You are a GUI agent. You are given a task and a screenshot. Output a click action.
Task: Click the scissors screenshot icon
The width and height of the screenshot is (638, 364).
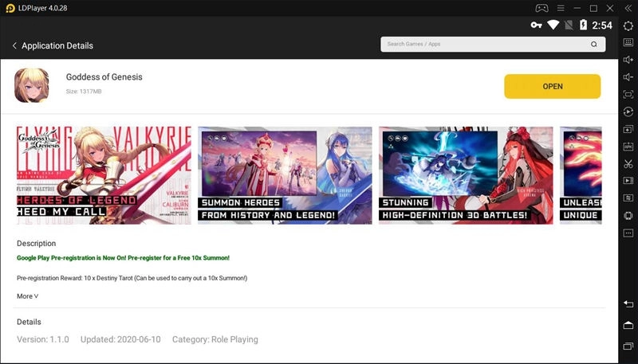tap(628, 164)
